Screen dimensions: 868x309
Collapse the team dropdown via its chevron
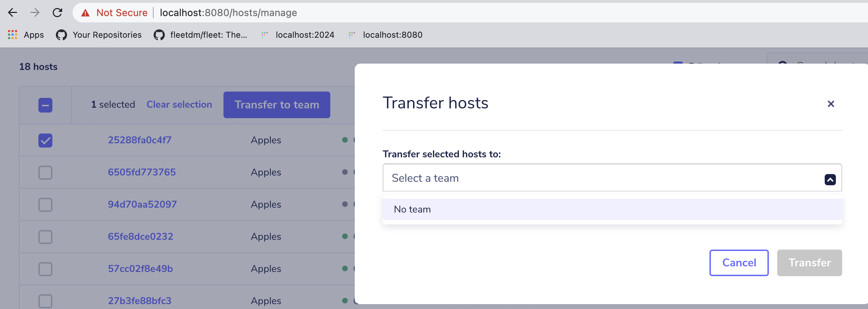point(831,179)
